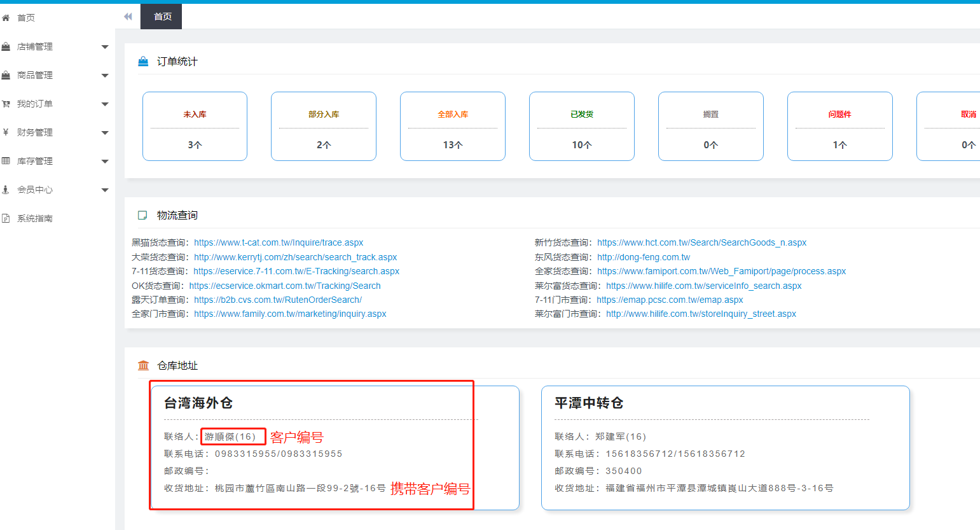This screenshot has height=530, width=980.
Task: Click the 物流查询 section title
Action: click(177, 216)
